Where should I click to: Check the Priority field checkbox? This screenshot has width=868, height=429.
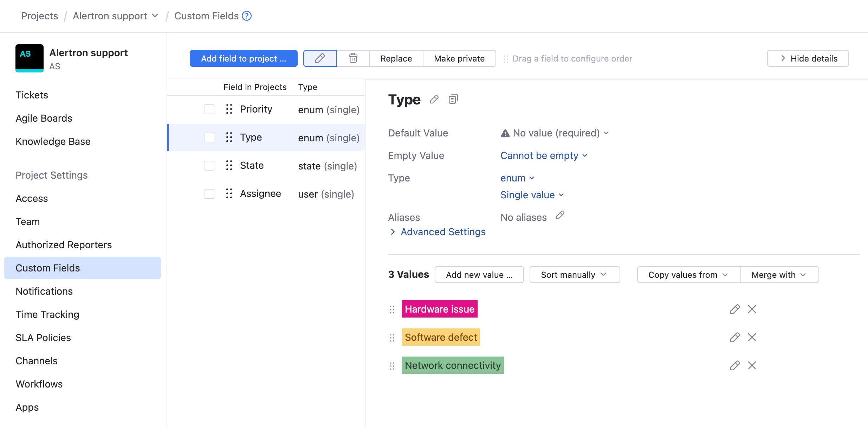(x=209, y=109)
